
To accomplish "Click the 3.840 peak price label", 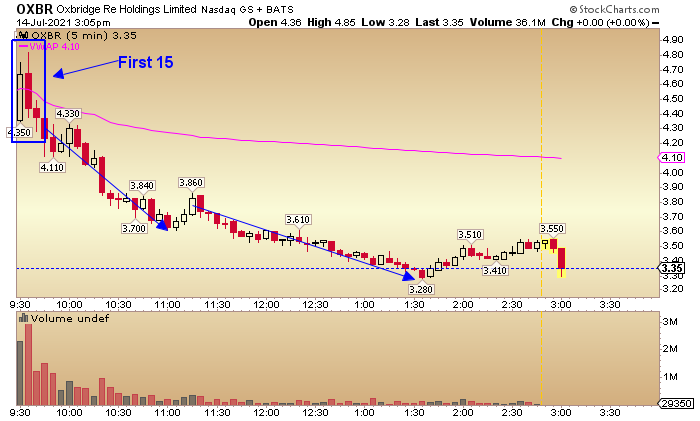I will point(142,185).
